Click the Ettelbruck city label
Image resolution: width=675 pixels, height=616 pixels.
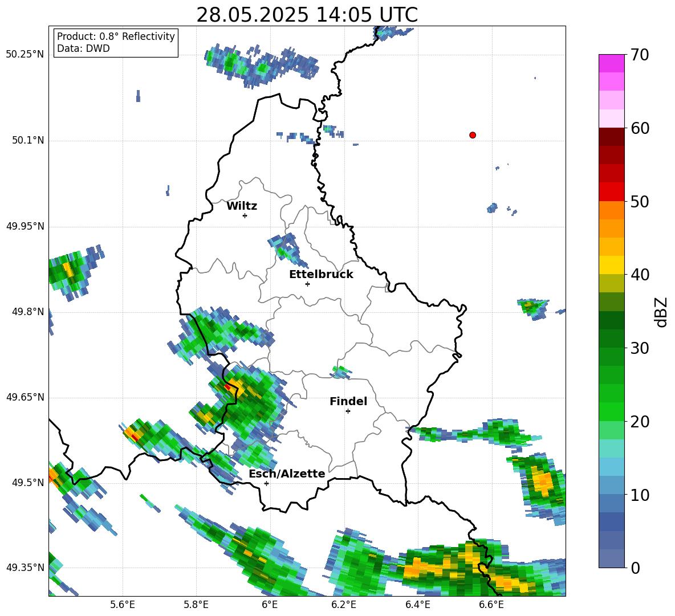[321, 275]
